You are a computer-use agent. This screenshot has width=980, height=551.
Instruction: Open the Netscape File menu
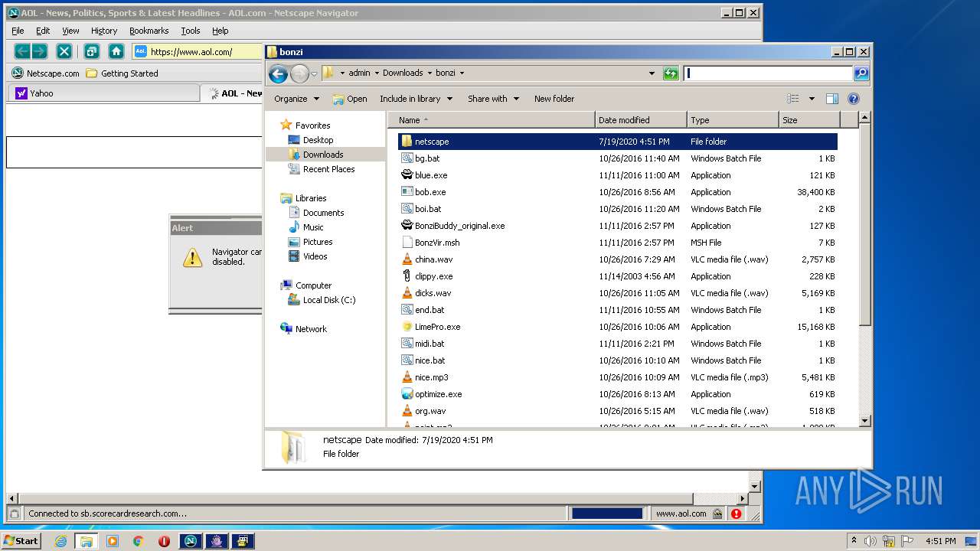point(18,31)
